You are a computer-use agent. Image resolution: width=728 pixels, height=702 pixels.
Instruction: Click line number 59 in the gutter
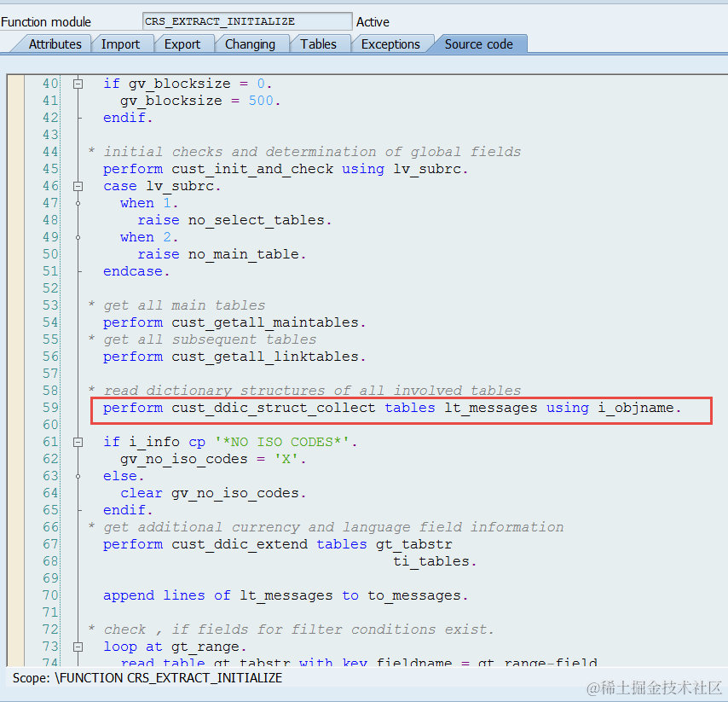[x=50, y=408]
